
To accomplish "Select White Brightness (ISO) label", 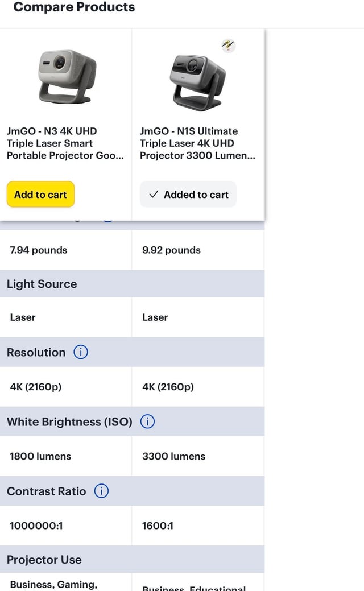I will point(70,421).
